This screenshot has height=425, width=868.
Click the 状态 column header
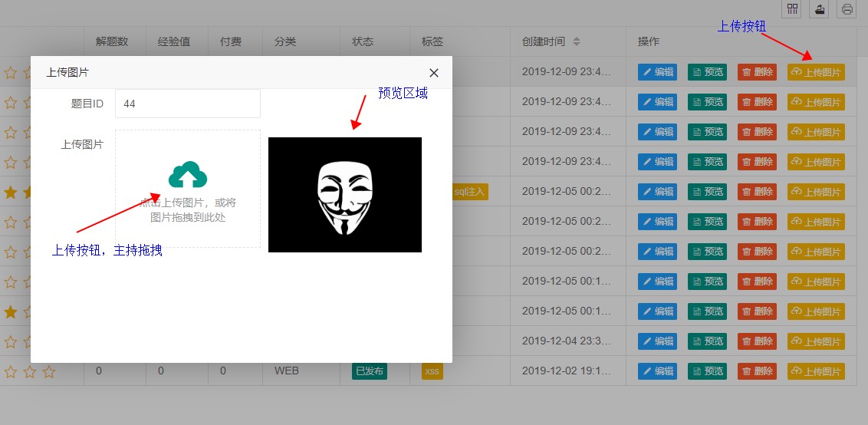point(363,41)
